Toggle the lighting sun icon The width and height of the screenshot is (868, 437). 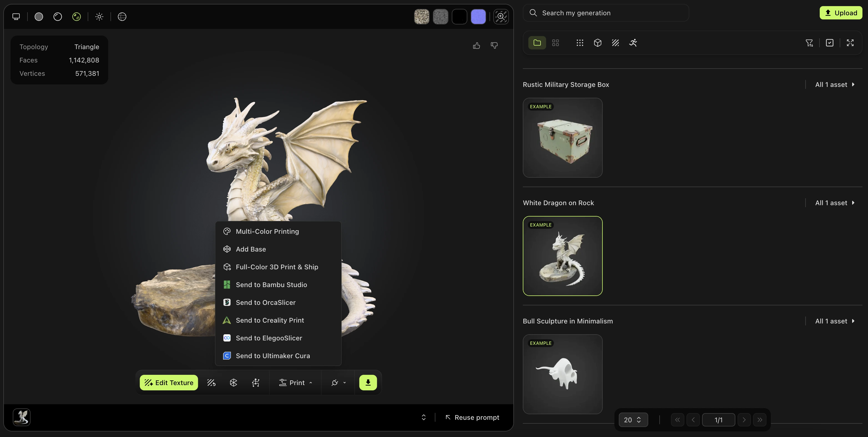click(x=99, y=17)
